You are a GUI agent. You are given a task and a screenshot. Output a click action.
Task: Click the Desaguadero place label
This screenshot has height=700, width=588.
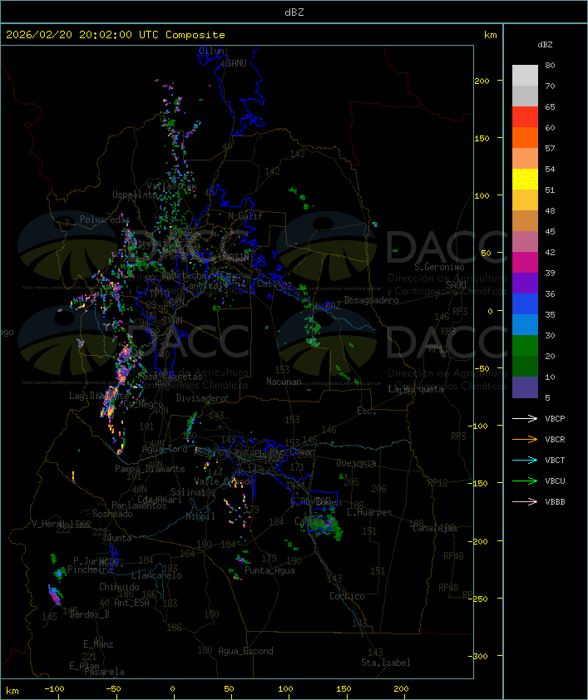372,300
